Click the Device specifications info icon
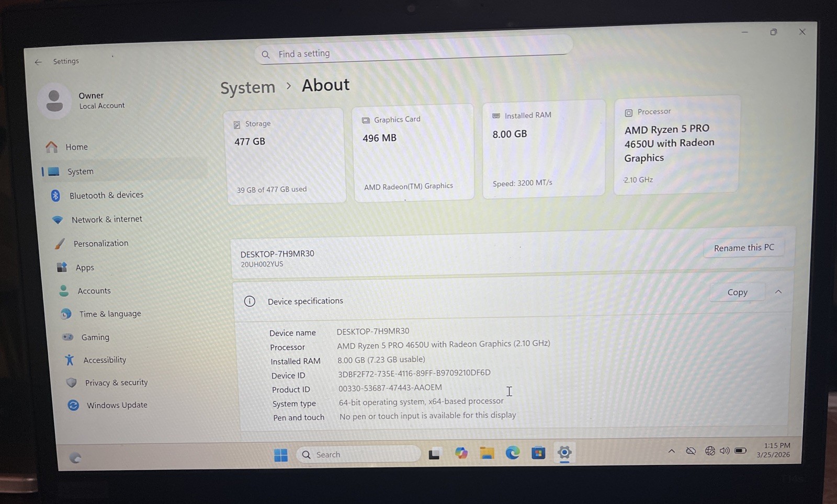837x504 pixels. click(250, 301)
